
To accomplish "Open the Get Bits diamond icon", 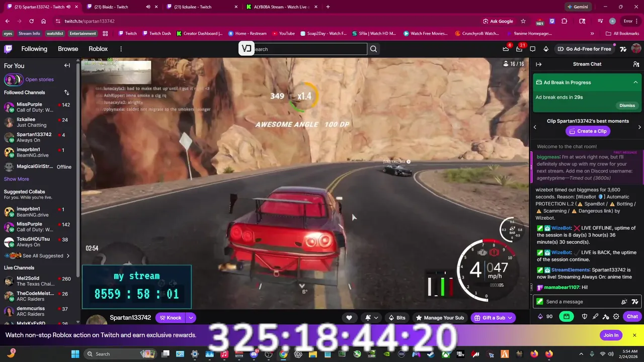I will pos(546,49).
